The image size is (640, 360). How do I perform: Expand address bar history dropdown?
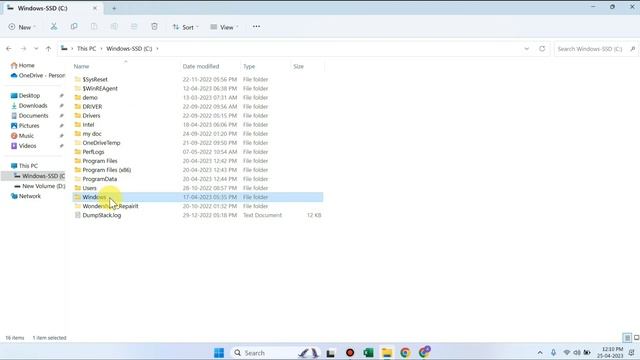pyautogui.click(x=527, y=49)
